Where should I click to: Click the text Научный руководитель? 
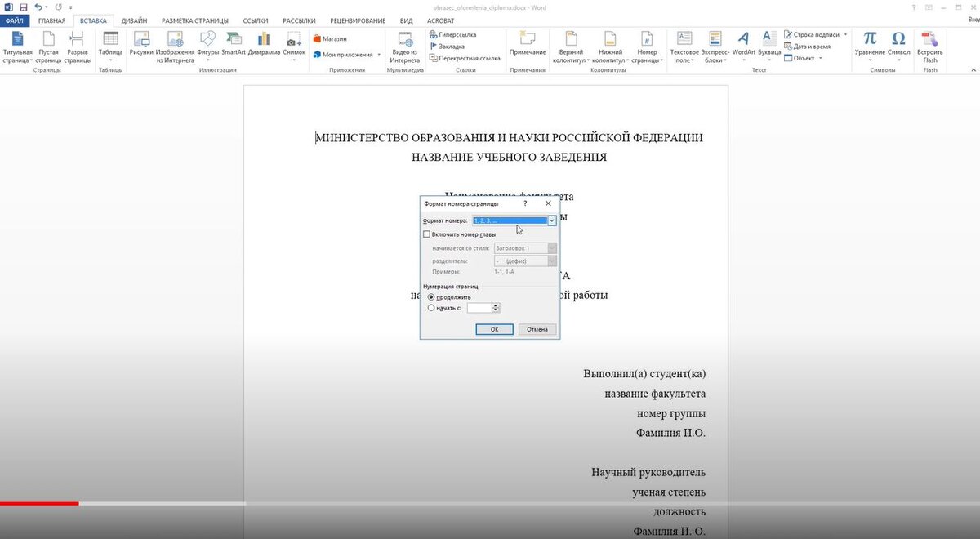[648, 473]
